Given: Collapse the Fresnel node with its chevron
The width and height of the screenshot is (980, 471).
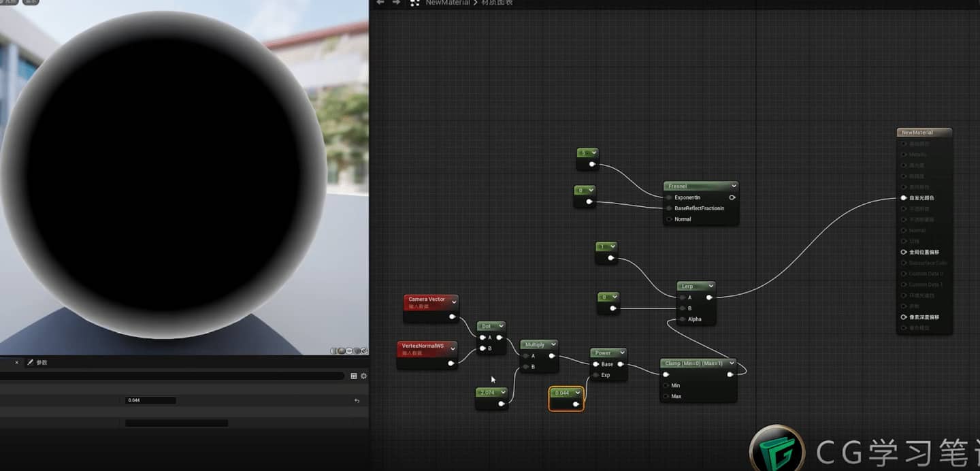Looking at the screenshot, I should click(x=733, y=186).
